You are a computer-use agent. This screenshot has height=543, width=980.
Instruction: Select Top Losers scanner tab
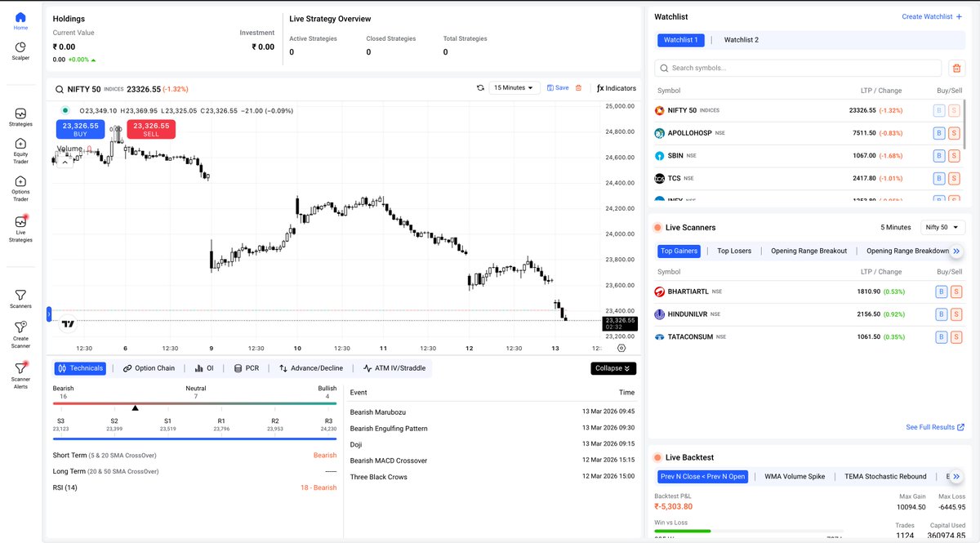point(734,251)
